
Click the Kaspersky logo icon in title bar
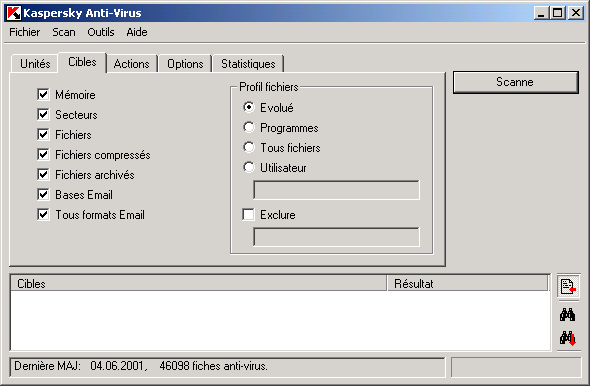pos(14,13)
